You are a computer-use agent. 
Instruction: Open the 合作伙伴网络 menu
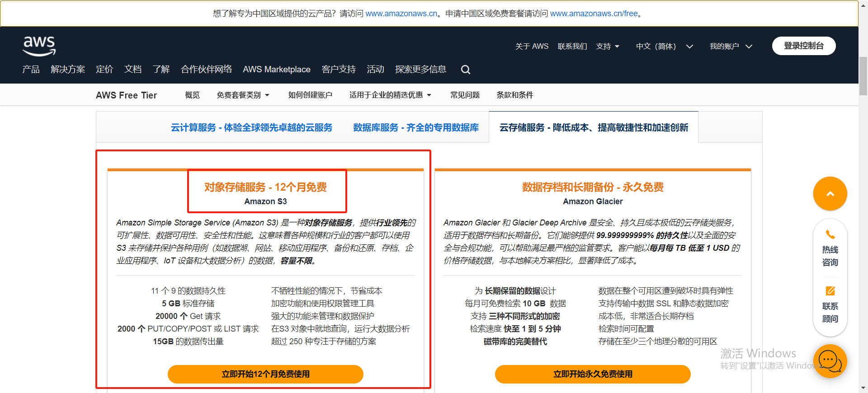206,69
